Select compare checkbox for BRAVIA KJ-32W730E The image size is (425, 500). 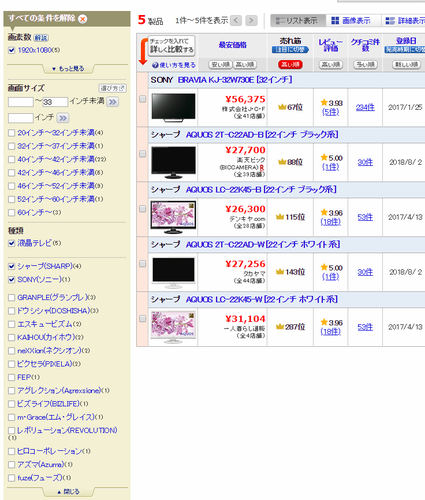click(x=142, y=99)
